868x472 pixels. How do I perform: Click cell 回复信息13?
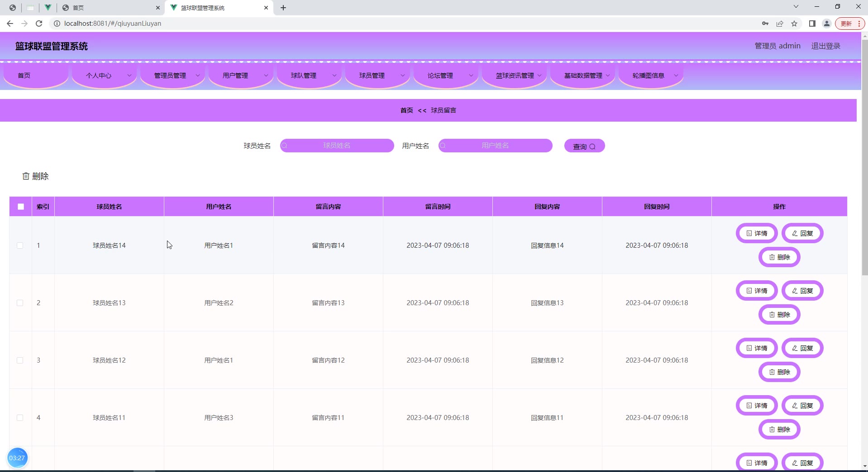click(x=547, y=303)
